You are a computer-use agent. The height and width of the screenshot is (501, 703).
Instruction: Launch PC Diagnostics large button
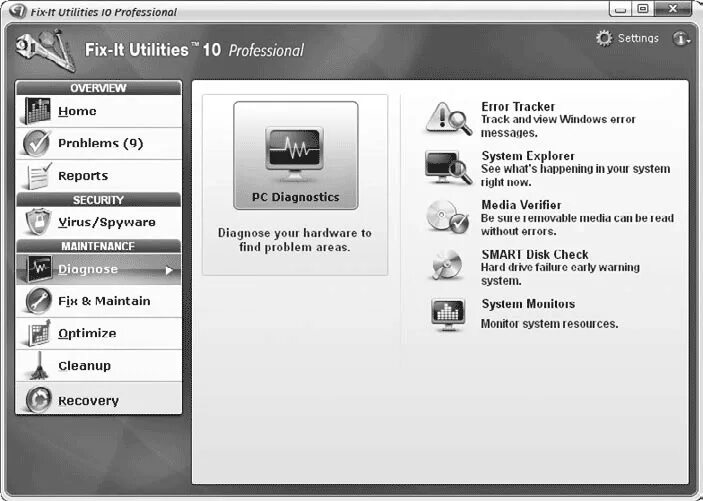pos(295,155)
